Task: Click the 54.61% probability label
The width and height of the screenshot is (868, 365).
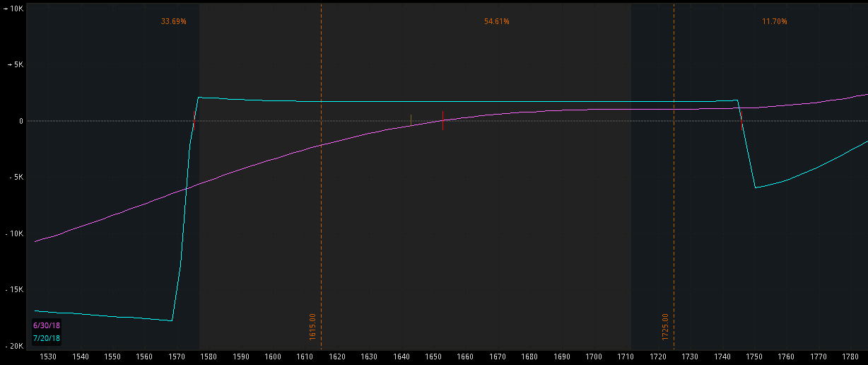Action: (497, 22)
